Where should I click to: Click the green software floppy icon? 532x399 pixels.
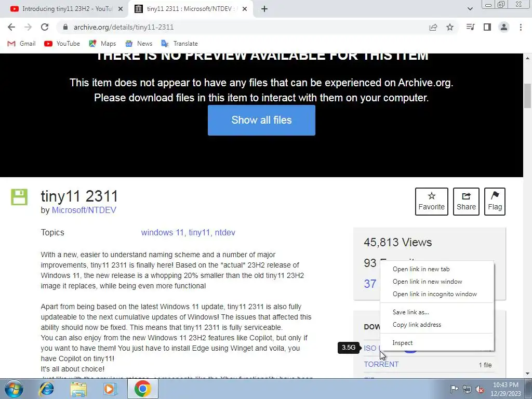(19, 197)
